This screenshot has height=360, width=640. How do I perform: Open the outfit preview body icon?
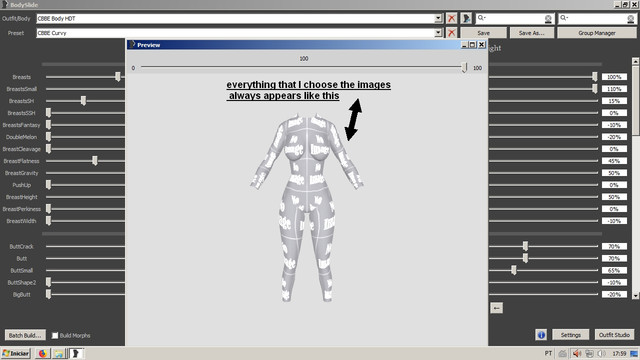click(466, 18)
